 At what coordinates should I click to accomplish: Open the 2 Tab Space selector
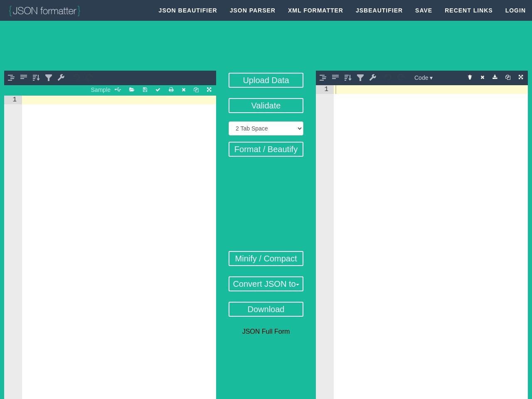coord(266,128)
